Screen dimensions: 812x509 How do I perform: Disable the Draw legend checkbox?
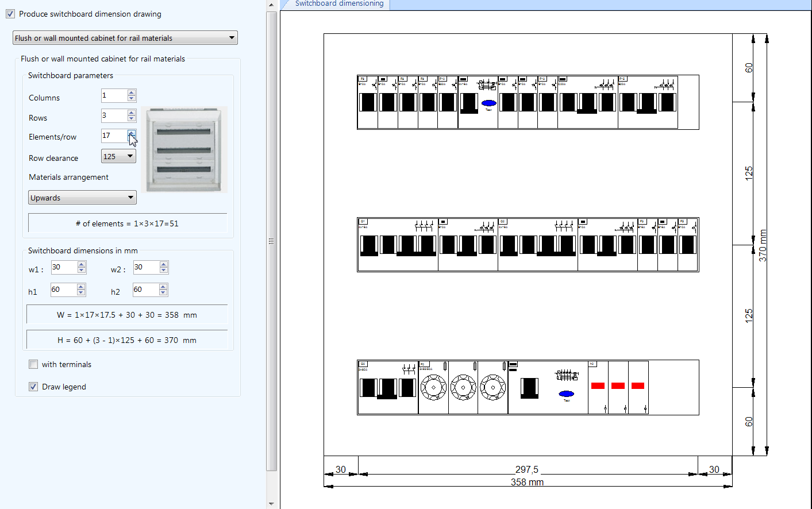33,387
